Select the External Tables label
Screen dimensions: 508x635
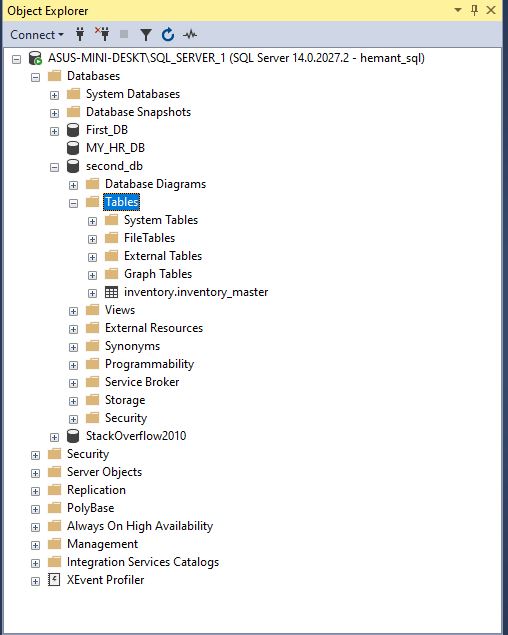[x=163, y=256]
